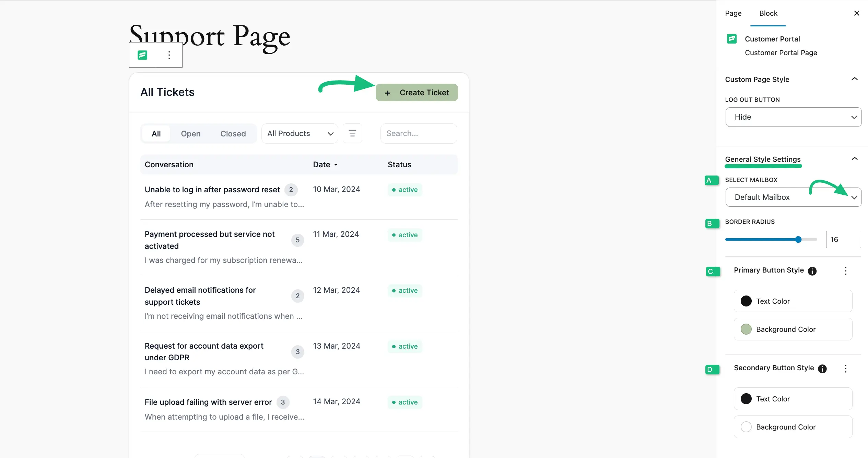Click the ticket Search field
Viewport: 868px width, 458px height.
pyautogui.click(x=418, y=134)
